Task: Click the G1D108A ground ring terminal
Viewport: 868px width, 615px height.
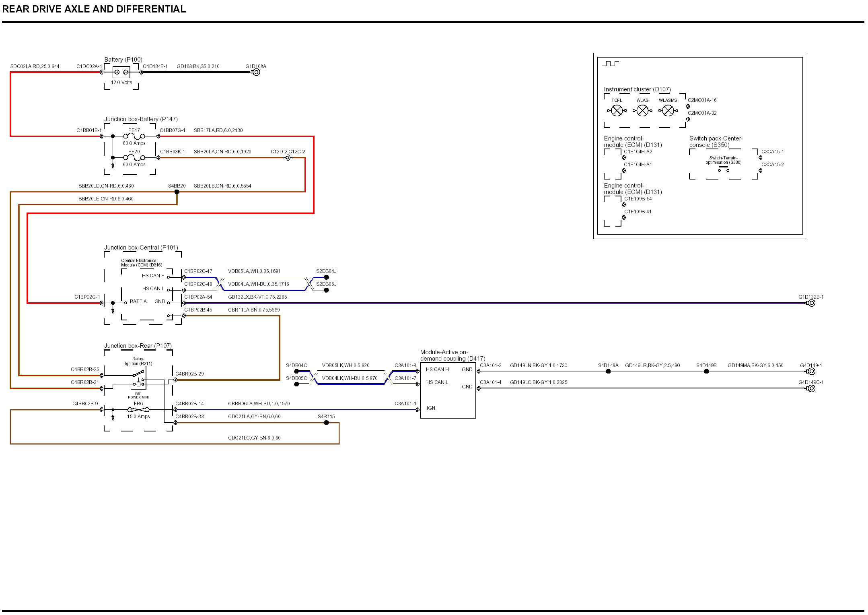Action: (256, 72)
